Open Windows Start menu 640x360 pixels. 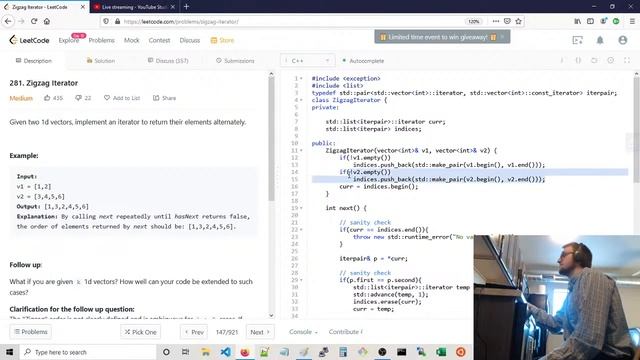(x=9, y=352)
